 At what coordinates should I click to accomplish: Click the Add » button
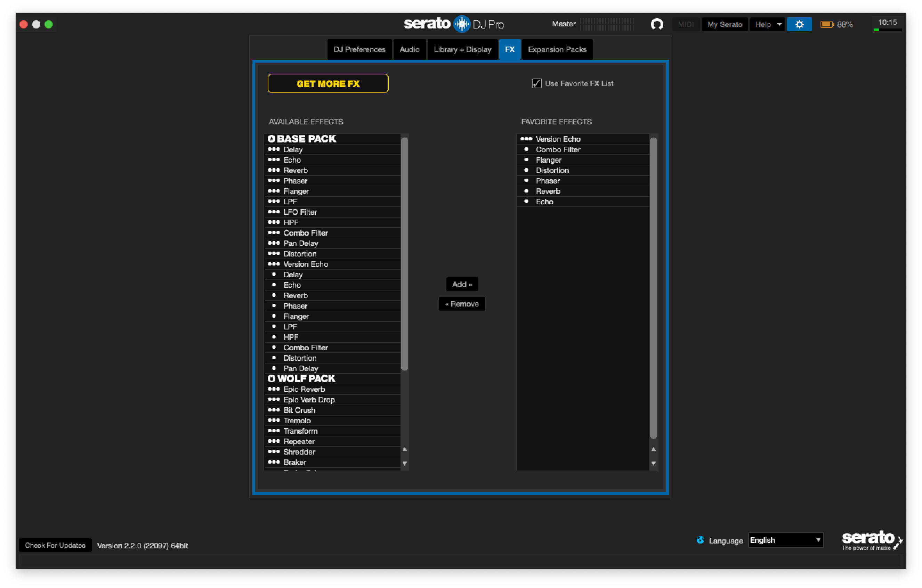click(462, 284)
